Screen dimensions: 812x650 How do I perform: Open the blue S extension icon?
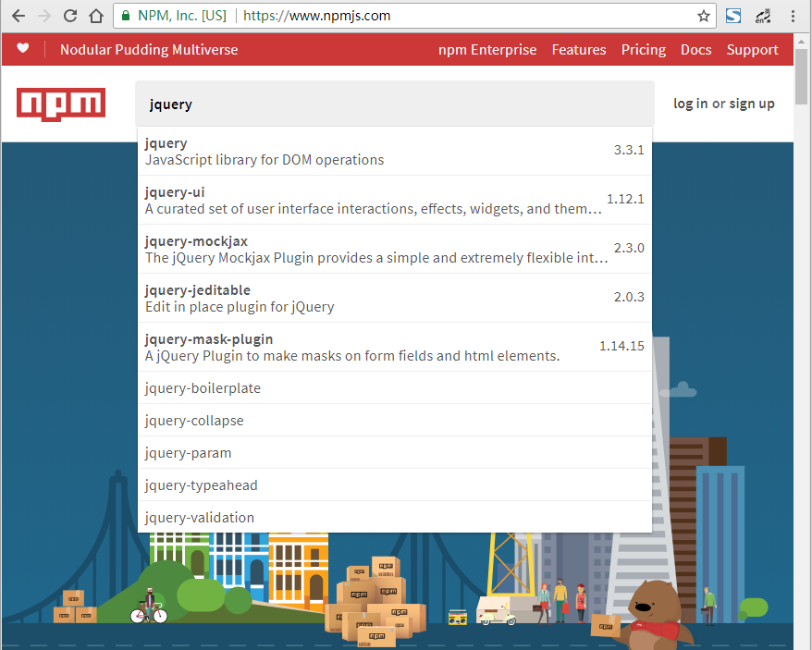click(x=733, y=16)
